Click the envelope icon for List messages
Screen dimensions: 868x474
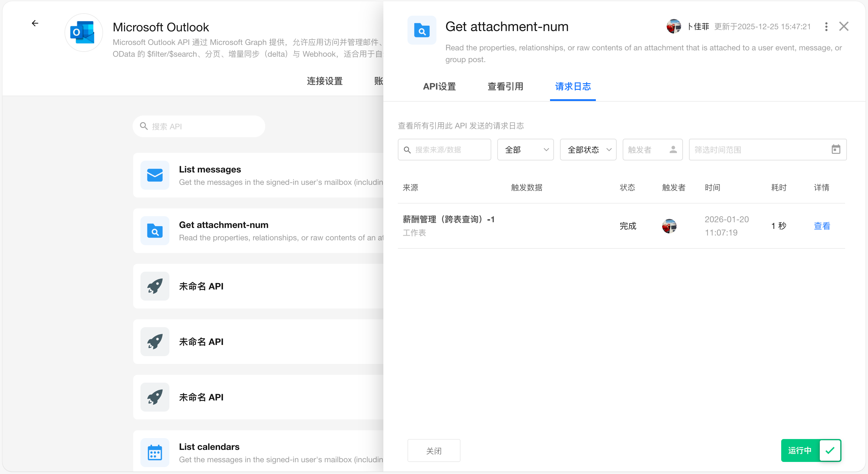[x=155, y=175]
